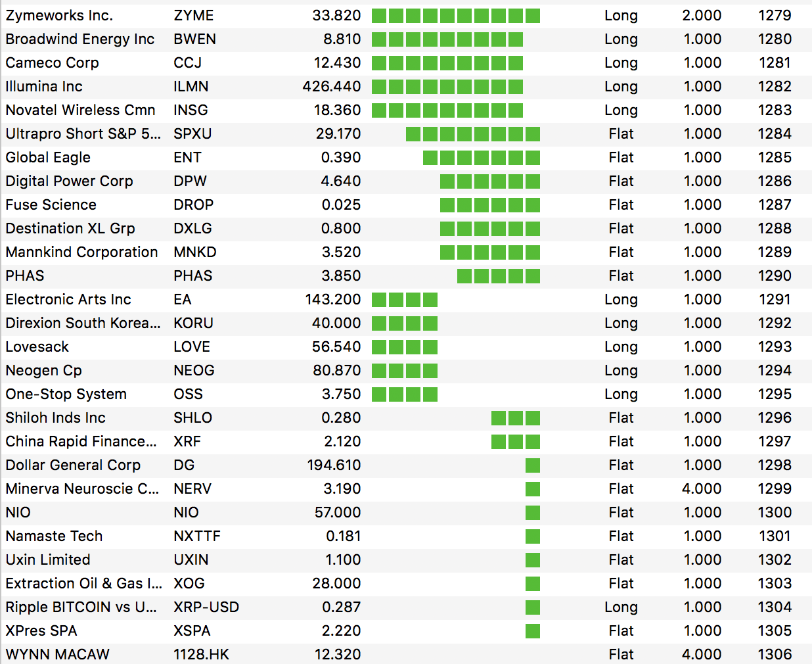This screenshot has height=664, width=812.
Task: Select the ENT ticker symbol
Action: tap(187, 157)
